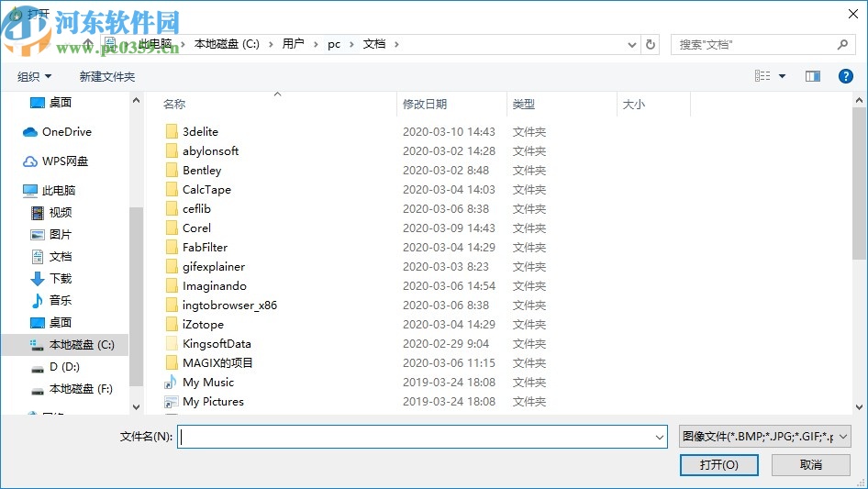
Task: Open the view options dropdown arrow
Action: [782, 76]
